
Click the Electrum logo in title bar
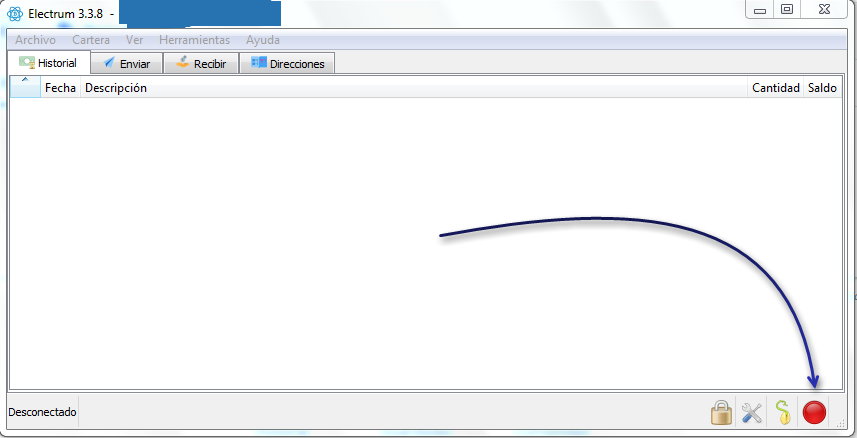coord(15,14)
